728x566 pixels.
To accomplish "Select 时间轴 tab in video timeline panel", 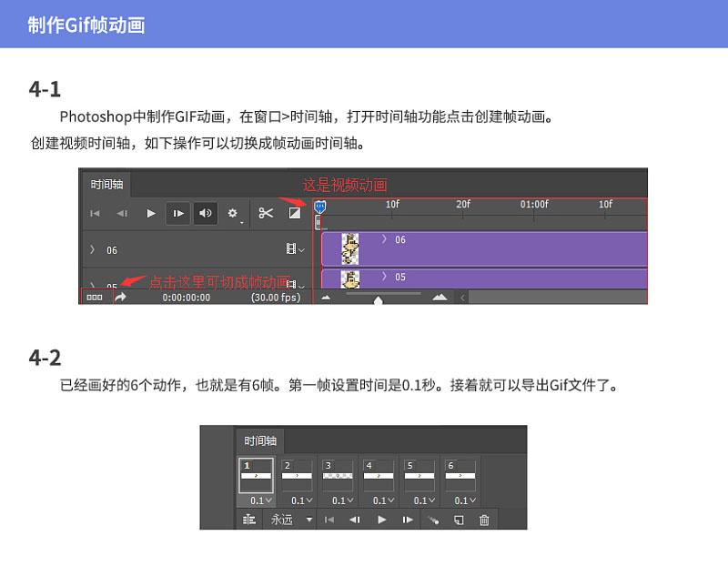I will pyautogui.click(x=106, y=185).
